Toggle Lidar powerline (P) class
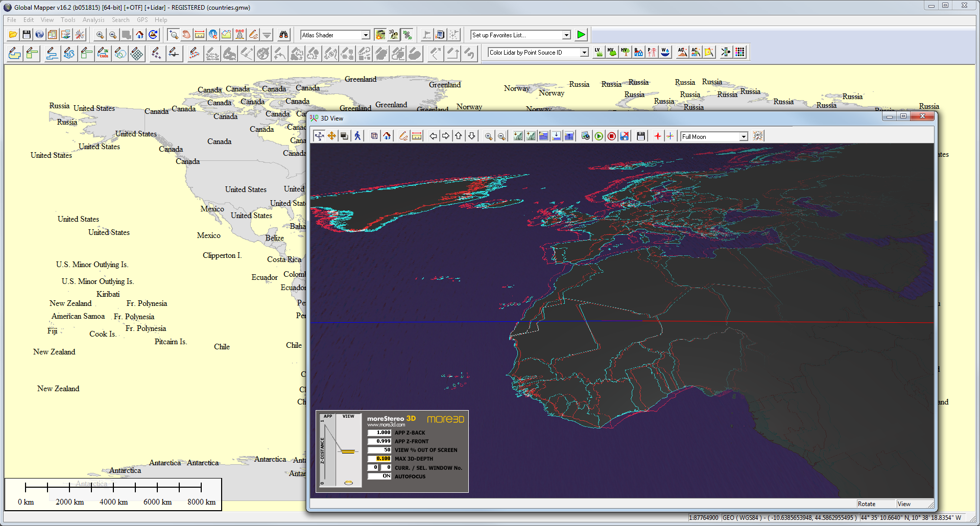 pyautogui.click(x=652, y=52)
